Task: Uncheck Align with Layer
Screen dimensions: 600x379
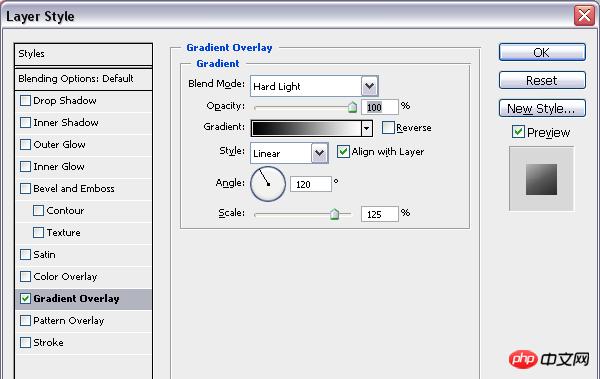Action: 343,152
